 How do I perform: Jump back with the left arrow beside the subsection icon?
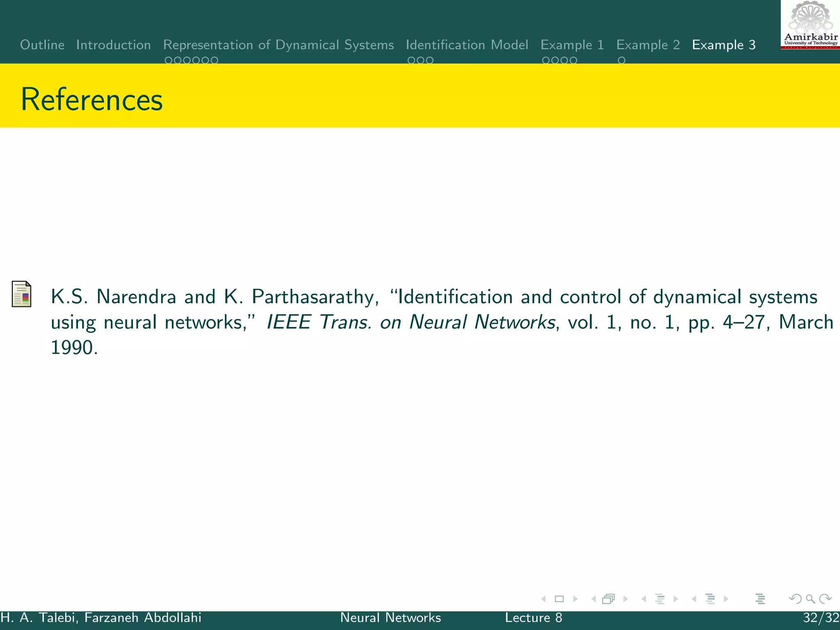pos(644,599)
